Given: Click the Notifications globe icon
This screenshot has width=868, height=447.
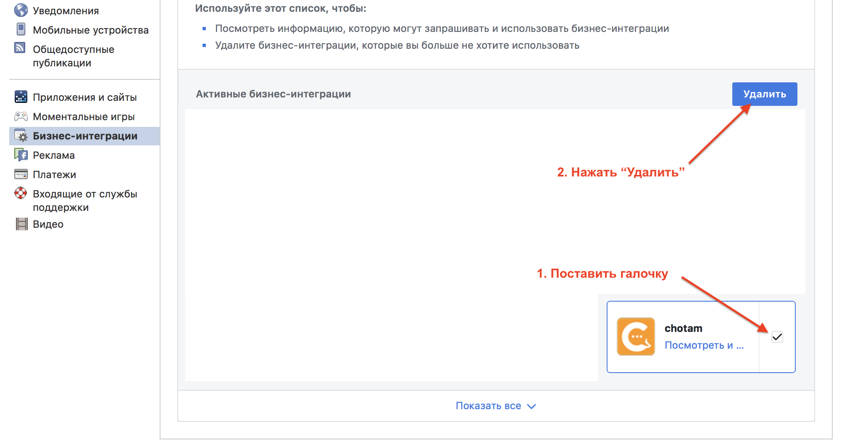Looking at the screenshot, I should click(x=21, y=10).
